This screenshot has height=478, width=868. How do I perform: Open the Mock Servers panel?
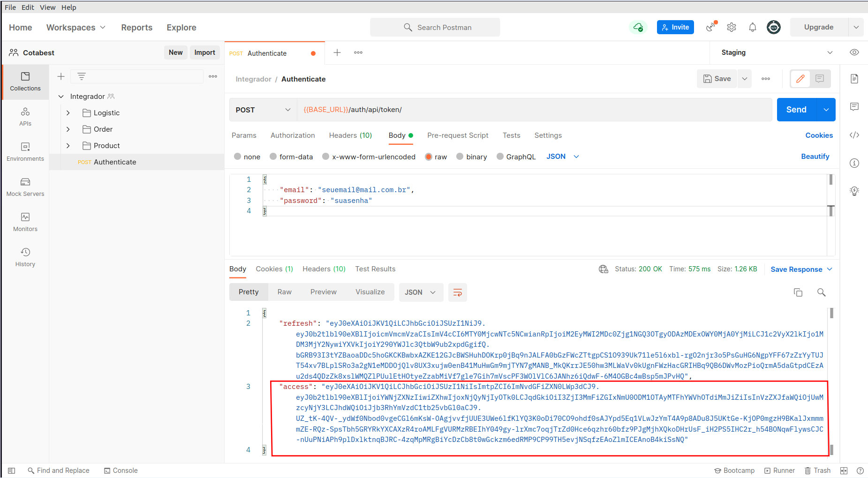(25, 187)
